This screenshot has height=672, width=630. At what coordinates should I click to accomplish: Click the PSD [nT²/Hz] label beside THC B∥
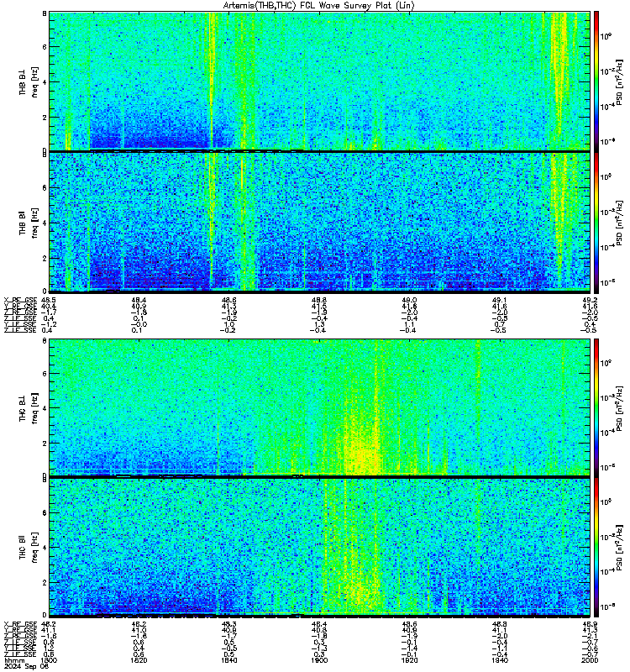click(x=619, y=548)
